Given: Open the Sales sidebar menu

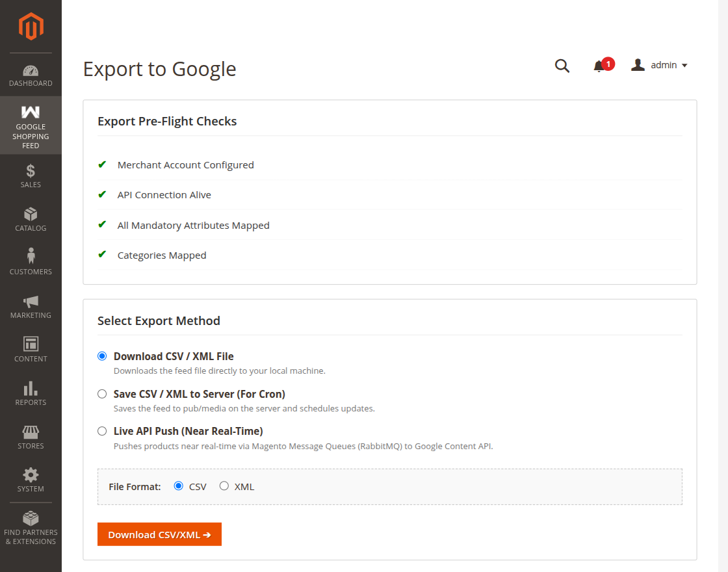Looking at the screenshot, I should coord(31,176).
